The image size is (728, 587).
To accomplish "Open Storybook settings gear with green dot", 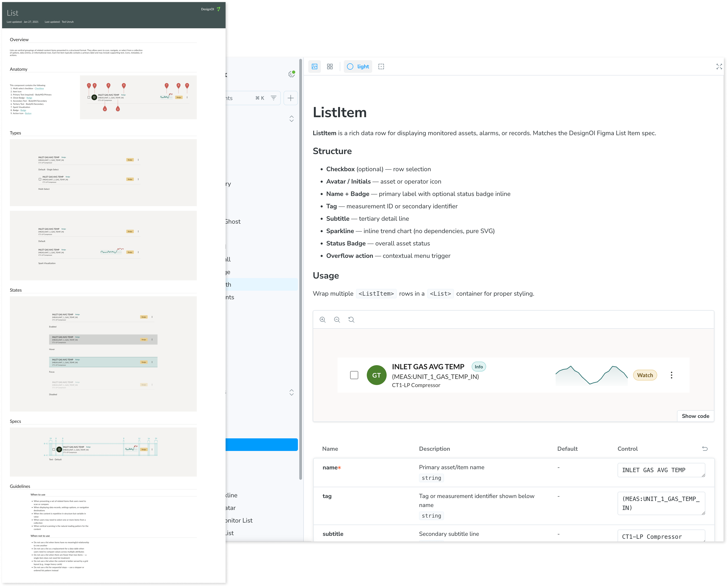I will click(292, 74).
